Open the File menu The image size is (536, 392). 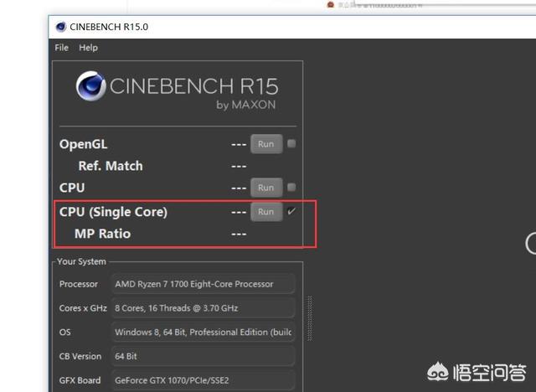(x=61, y=48)
